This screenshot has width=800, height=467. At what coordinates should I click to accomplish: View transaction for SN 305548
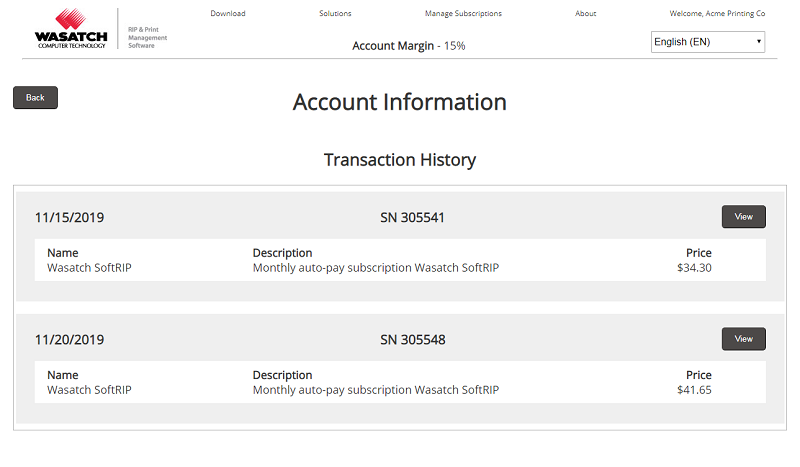(x=743, y=339)
